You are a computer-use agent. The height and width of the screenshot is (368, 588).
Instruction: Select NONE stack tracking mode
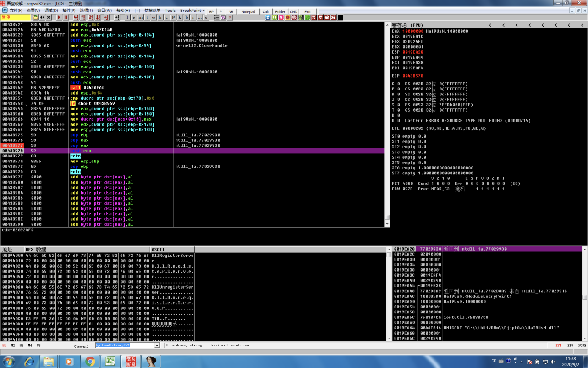[582, 346]
